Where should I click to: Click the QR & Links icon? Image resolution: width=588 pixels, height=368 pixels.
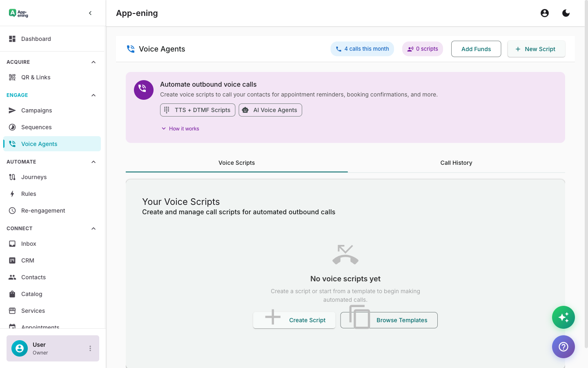coord(12,77)
